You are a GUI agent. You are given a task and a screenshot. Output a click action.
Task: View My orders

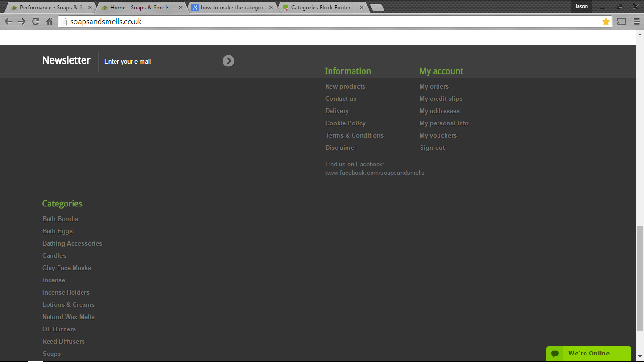tap(434, 86)
